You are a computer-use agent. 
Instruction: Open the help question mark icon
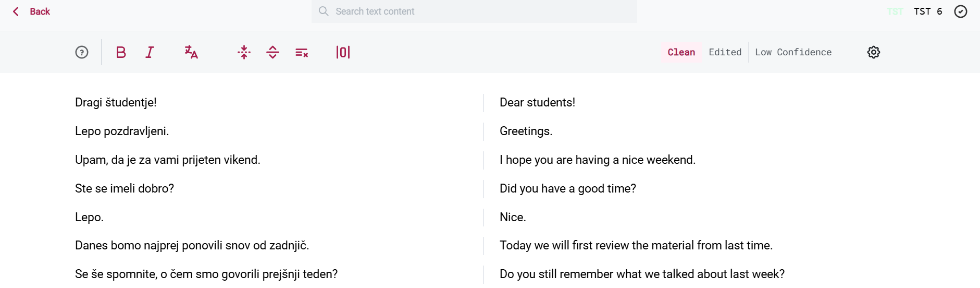pyautogui.click(x=82, y=52)
